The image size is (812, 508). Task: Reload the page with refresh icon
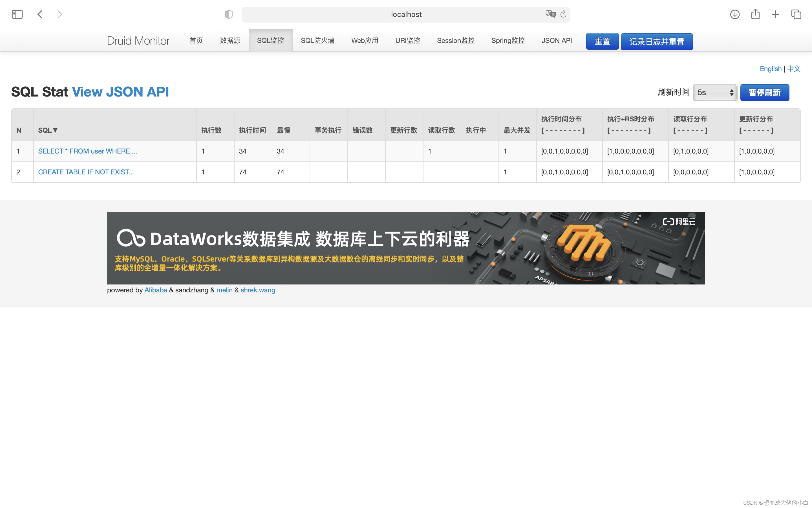[x=563, y=14]
